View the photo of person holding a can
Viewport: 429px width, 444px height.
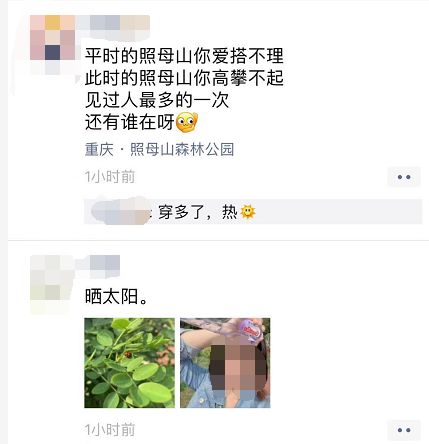225,363
